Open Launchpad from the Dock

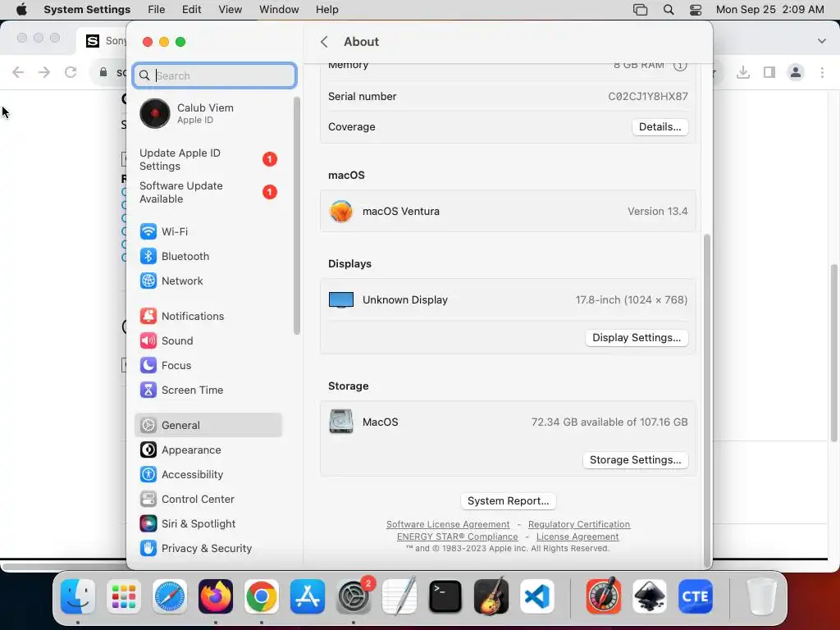coord(124,596)
